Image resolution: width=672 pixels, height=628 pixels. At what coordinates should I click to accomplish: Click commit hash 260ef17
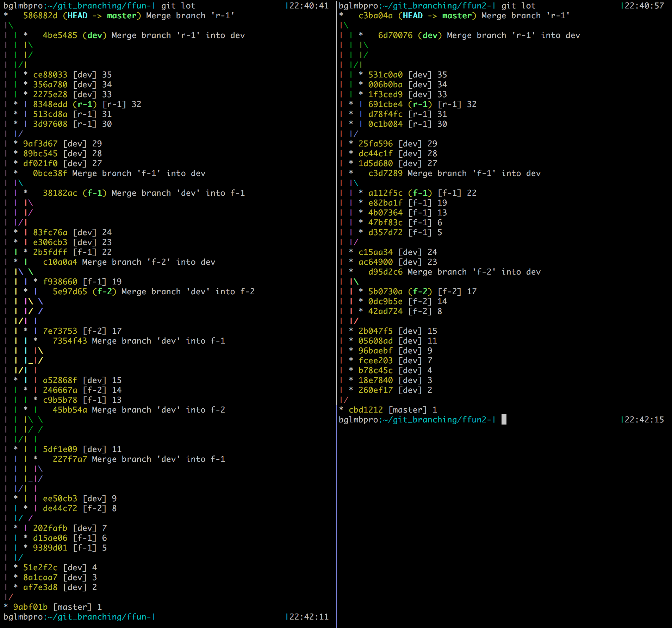pos(375,390)
